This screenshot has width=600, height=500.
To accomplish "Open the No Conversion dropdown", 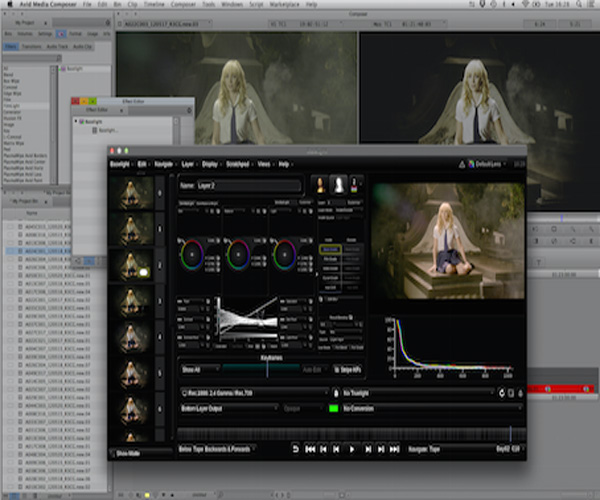I will pyautogui.click(x=432, y=409).
